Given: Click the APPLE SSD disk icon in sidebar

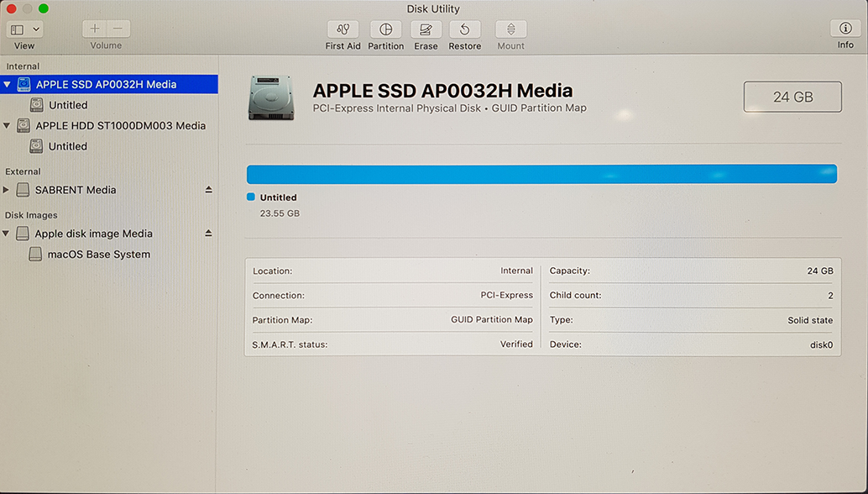Looking at the screenshot, I should (24, 84).
